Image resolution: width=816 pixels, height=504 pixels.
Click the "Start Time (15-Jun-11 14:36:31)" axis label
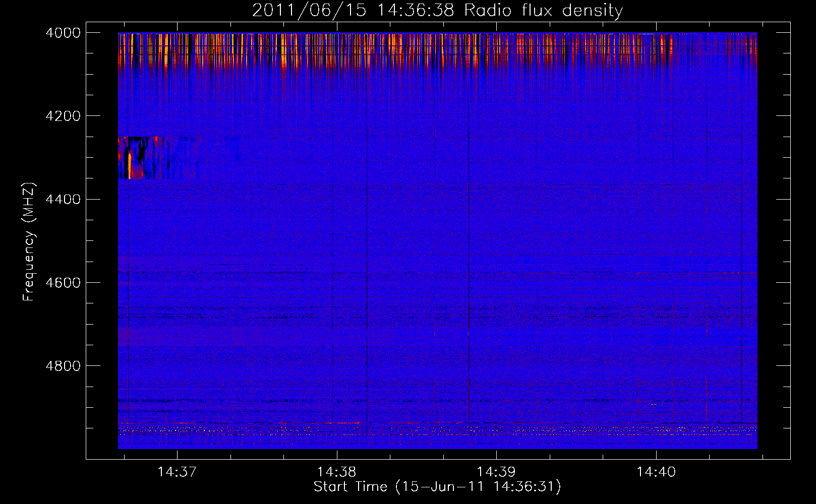click(437, 487)
